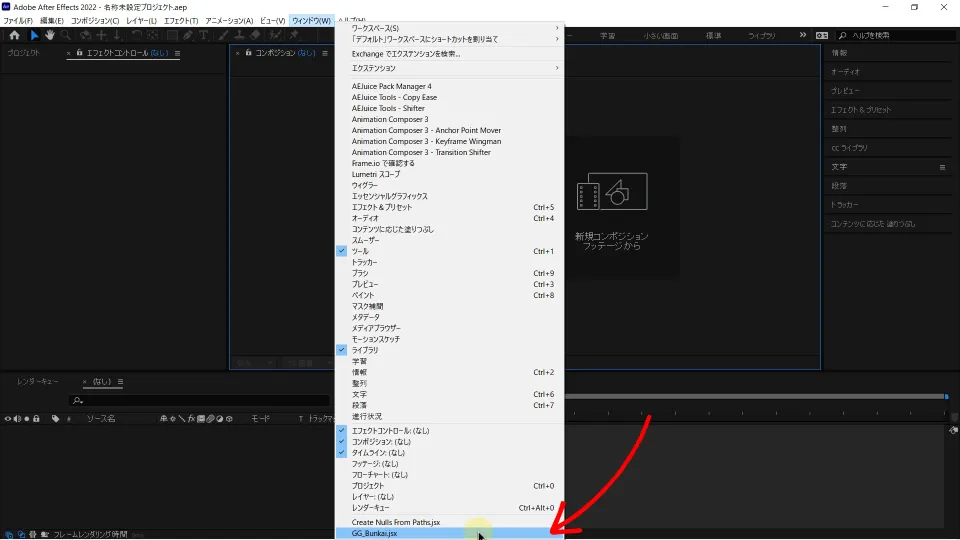
Task: Choose Create Nulls From Paths.jsx menu item
Action: (x=450, y=522)
